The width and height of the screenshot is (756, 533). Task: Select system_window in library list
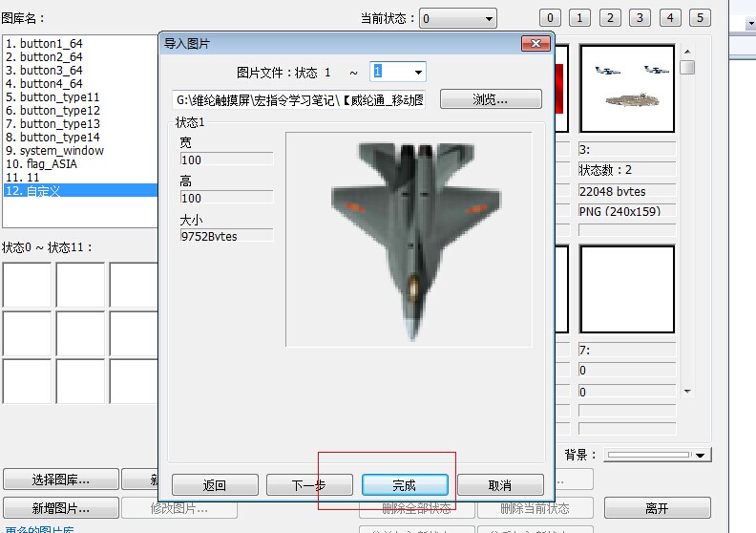(x=54, y=151)
